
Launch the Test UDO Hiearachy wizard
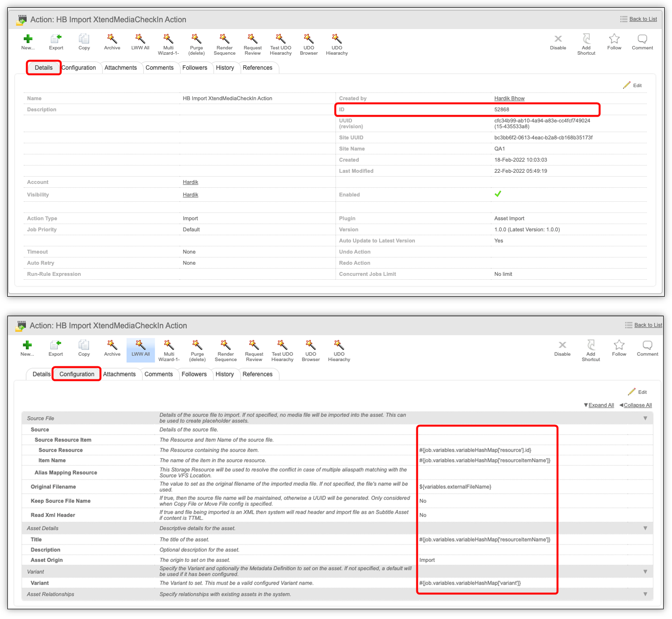point(280,44)
